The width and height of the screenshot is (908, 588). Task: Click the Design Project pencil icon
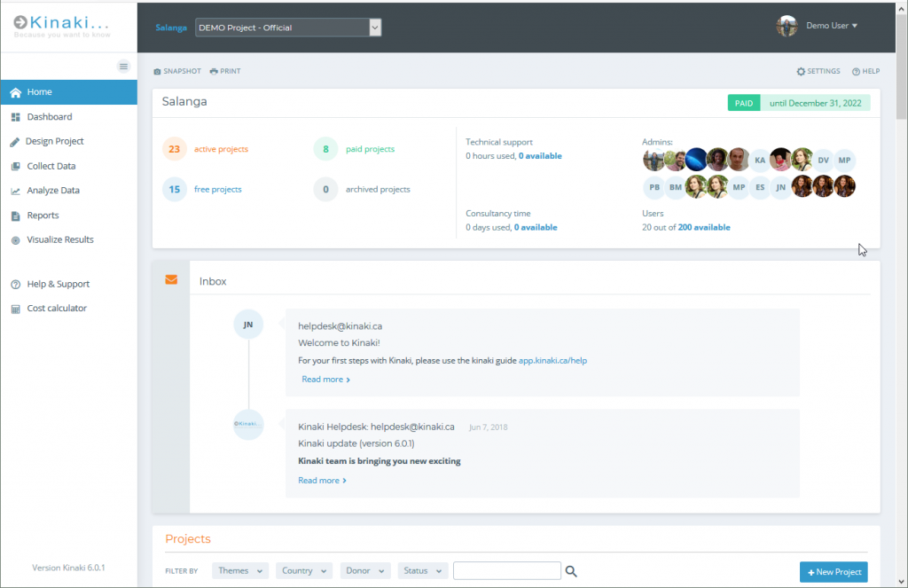point(15,142)
